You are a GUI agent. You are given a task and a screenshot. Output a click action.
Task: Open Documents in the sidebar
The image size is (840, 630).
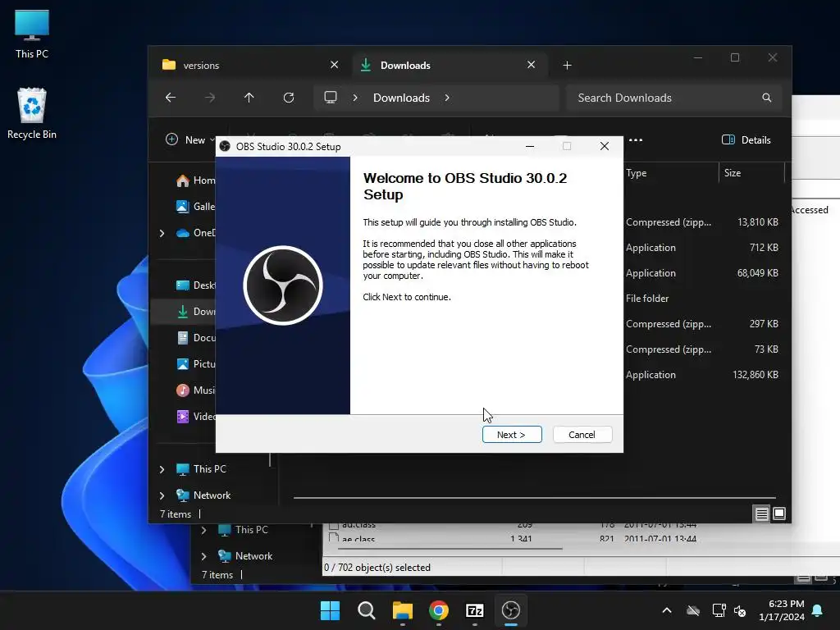[195, 338]
